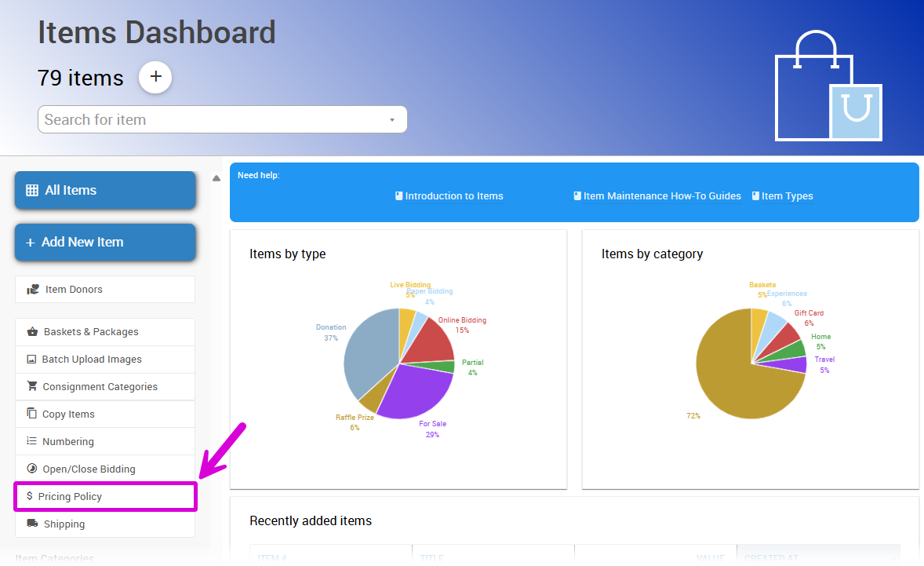The height and width of the screenshot is (566, 924).
Task: Click the copy icon for Copy Items
Action: pyautogui.click(x=32, y=414)
